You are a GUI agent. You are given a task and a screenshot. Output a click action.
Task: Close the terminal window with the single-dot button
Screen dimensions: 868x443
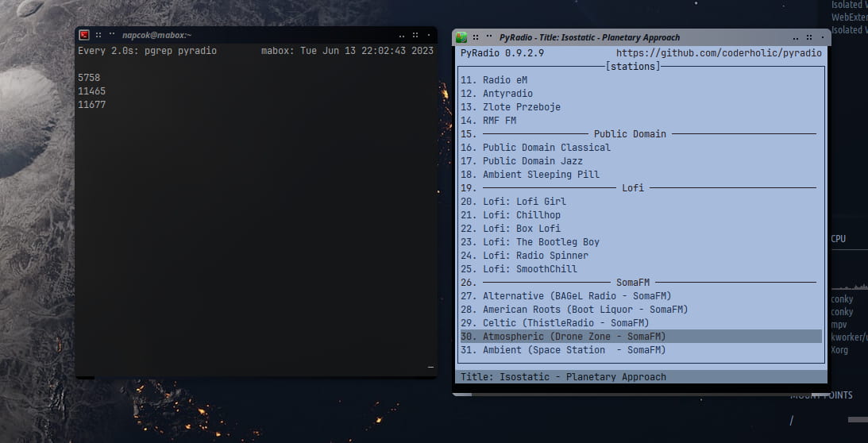[x=429, y=36]
